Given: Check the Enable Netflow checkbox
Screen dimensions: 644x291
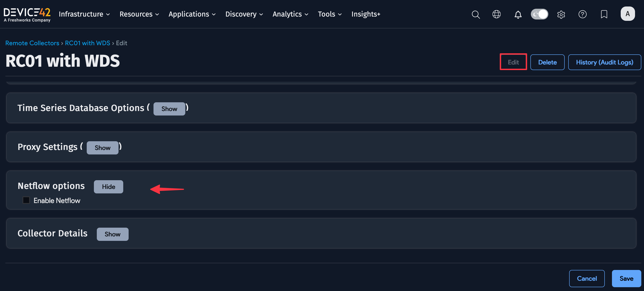Looking at the screenshot, I should click(26, 200).
